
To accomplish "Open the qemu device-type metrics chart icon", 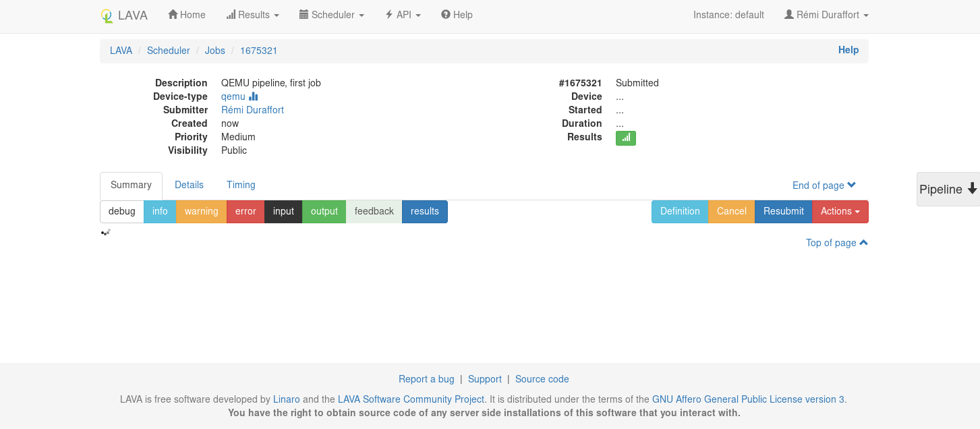I will [253, 96].
